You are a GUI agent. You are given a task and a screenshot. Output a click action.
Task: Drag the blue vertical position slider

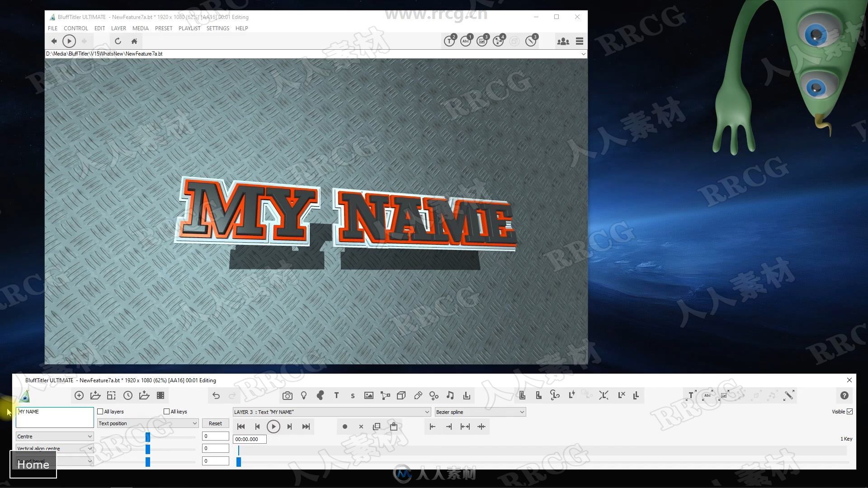(x=147, y=449)
